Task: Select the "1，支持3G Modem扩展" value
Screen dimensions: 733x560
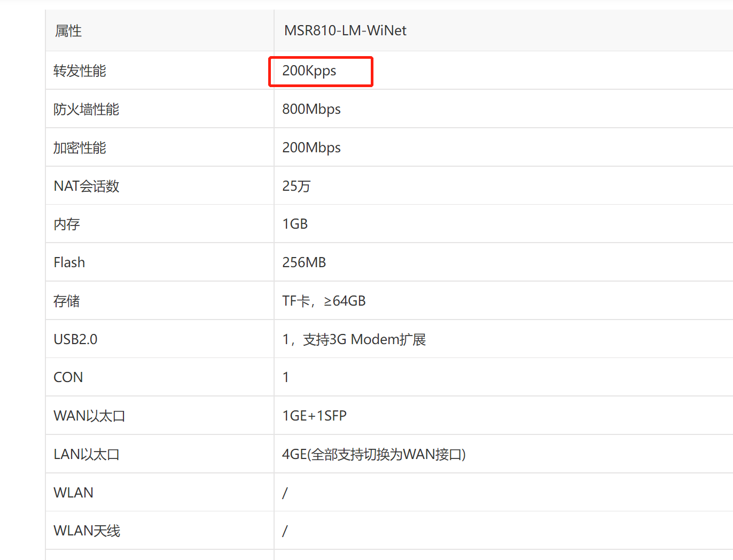Action: (x=354, y=339)
